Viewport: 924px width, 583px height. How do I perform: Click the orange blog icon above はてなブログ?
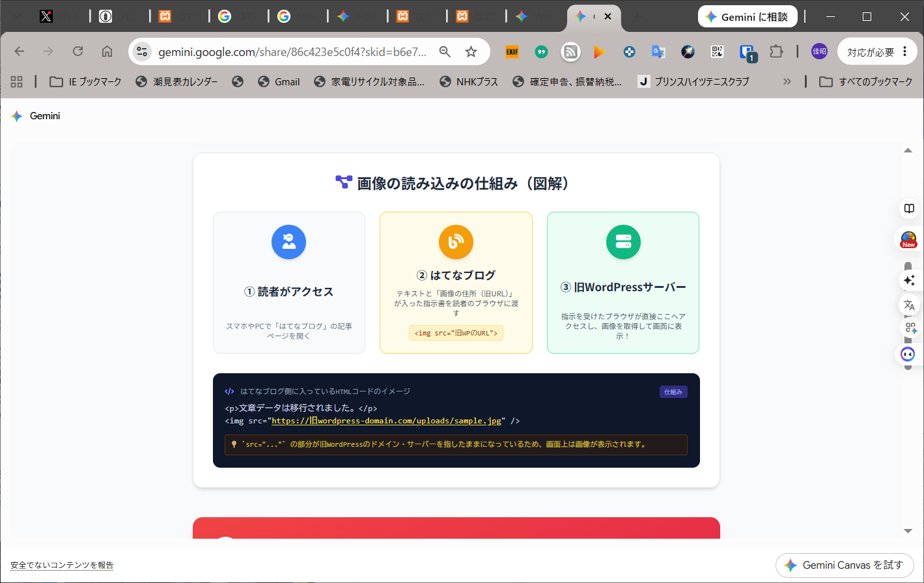(x=456, y=242)
